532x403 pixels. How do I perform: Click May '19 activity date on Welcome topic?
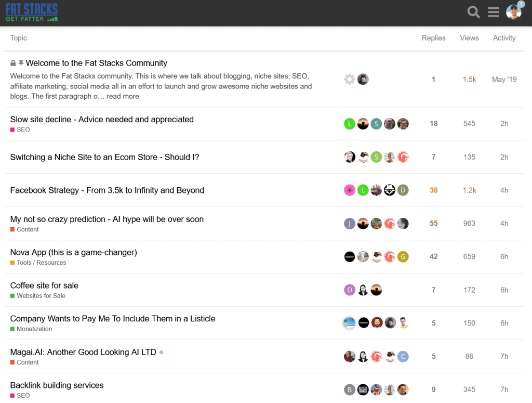[504, 80]
